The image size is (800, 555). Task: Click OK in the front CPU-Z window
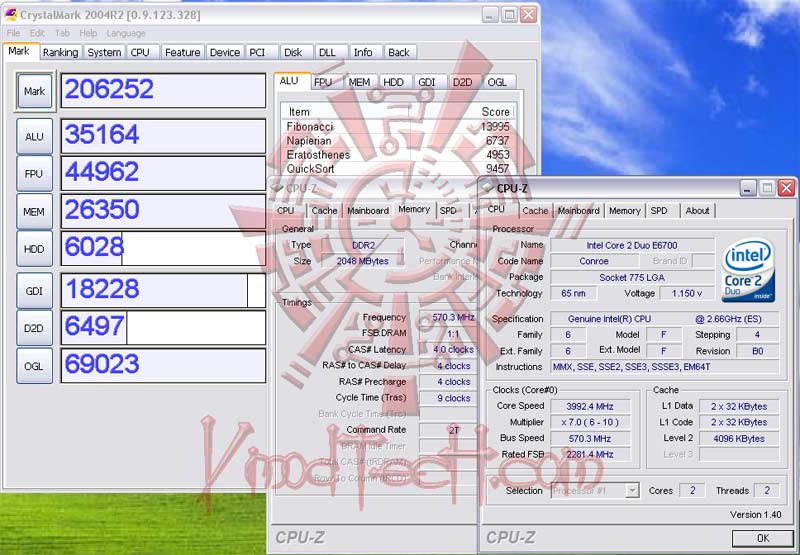click(x=763, y=538)
